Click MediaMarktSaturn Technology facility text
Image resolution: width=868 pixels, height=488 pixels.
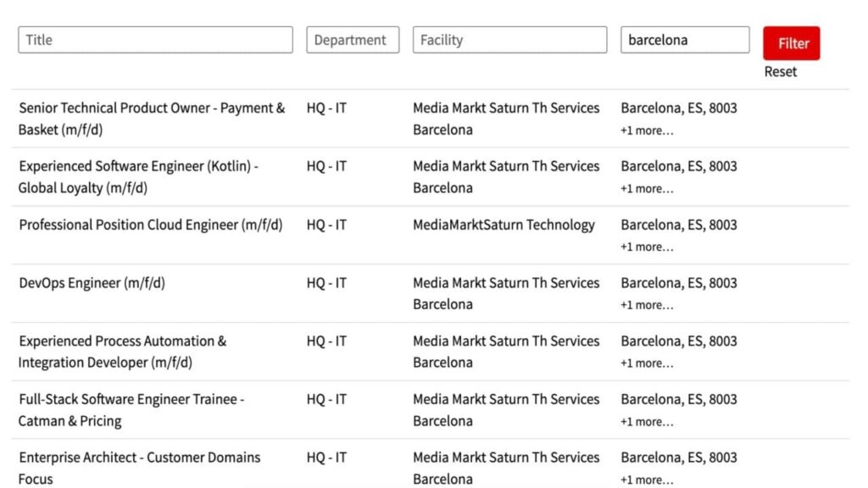(x=504, y=225)
